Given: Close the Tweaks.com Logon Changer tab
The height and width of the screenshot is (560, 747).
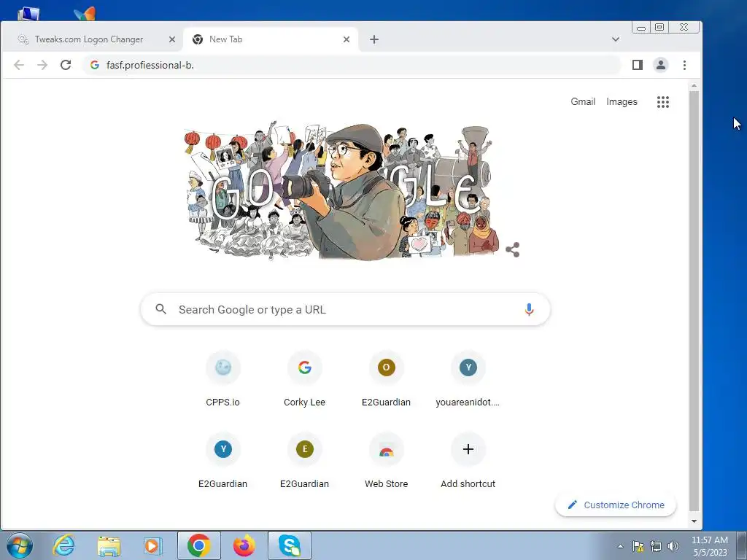Looking at the screenshot, I should pos(172,39).
